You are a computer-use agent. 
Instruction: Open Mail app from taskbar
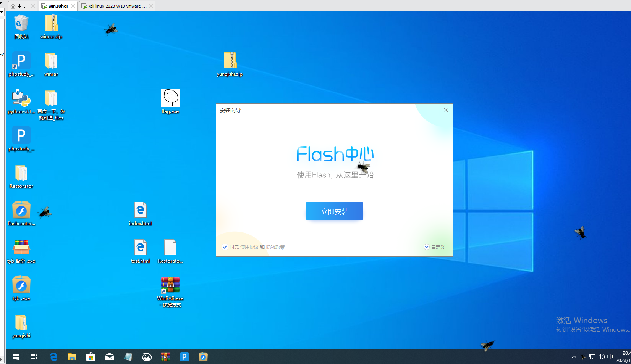click(110, 357)
